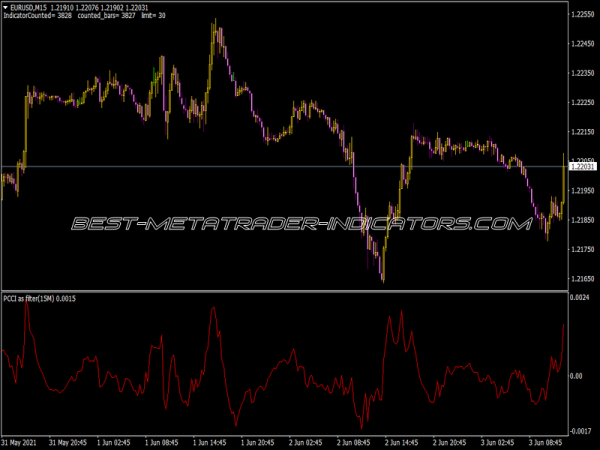
Task: Click the 31 May 2021 date label
Action: click(x=21, y=441)
